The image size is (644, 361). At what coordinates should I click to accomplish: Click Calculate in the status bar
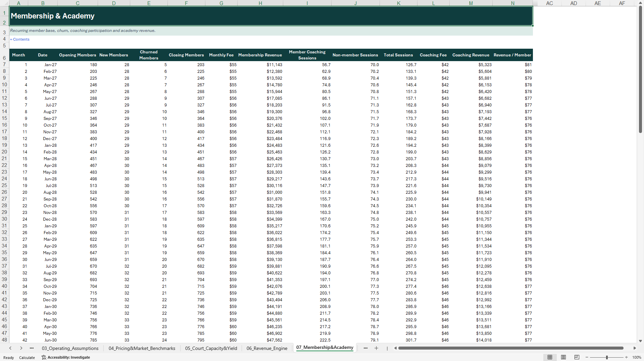27,358
